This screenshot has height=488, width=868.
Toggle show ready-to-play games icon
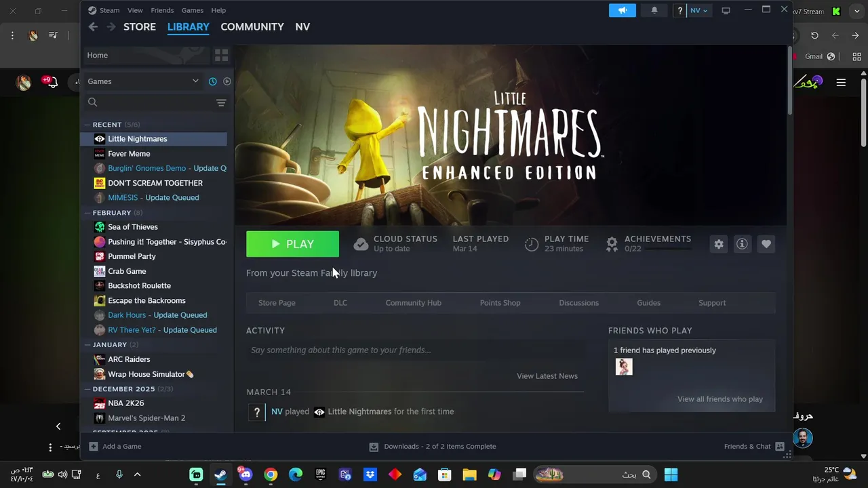pos(227,81)
